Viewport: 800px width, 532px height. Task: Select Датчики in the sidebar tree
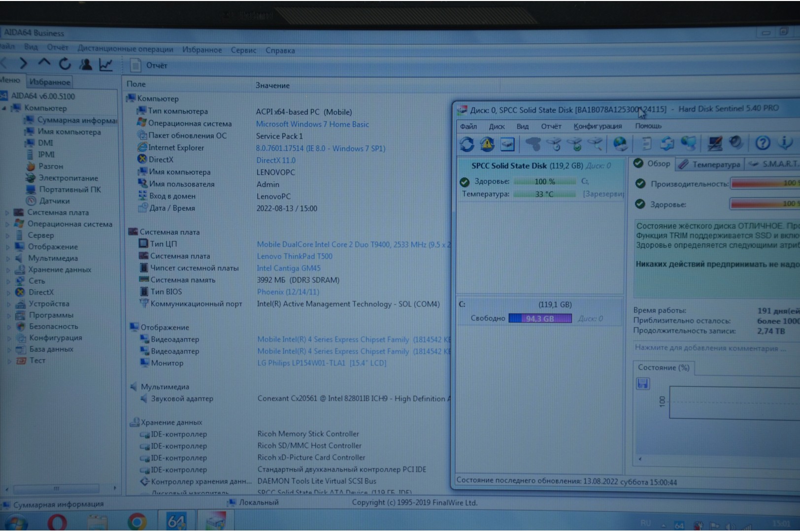coord(54,201)
